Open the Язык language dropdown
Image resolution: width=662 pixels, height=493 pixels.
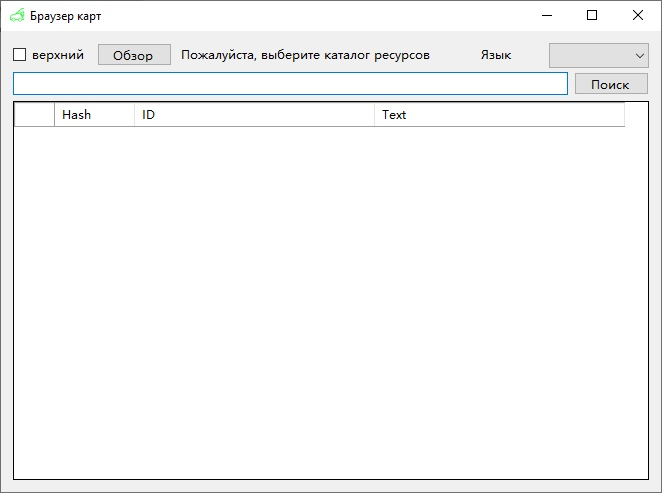click(x=598, y=55)
